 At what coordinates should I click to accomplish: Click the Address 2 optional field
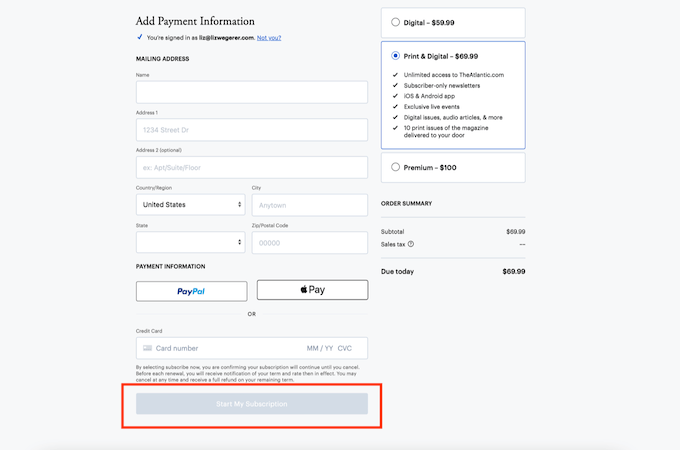coord(252,167)
